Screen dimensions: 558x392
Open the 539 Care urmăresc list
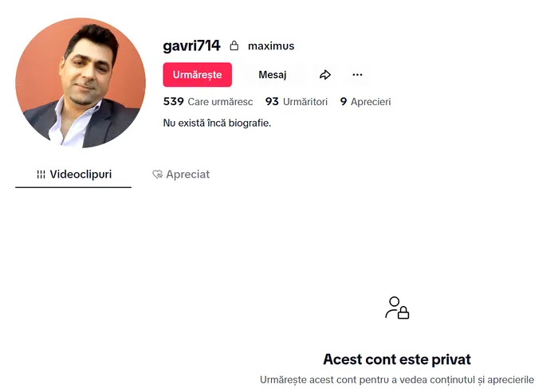pyautogui.click(x=208, y=102)
